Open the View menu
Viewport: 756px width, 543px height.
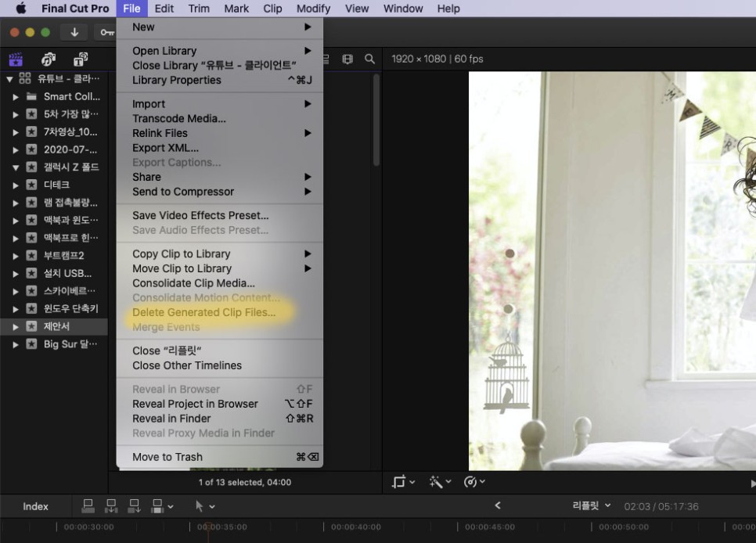357,9
